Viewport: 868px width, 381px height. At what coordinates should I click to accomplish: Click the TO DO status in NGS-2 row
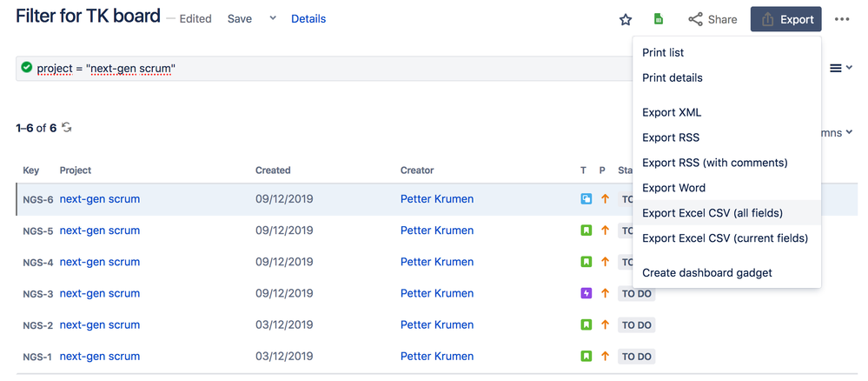pyautogui.click(x=637, y=325)
